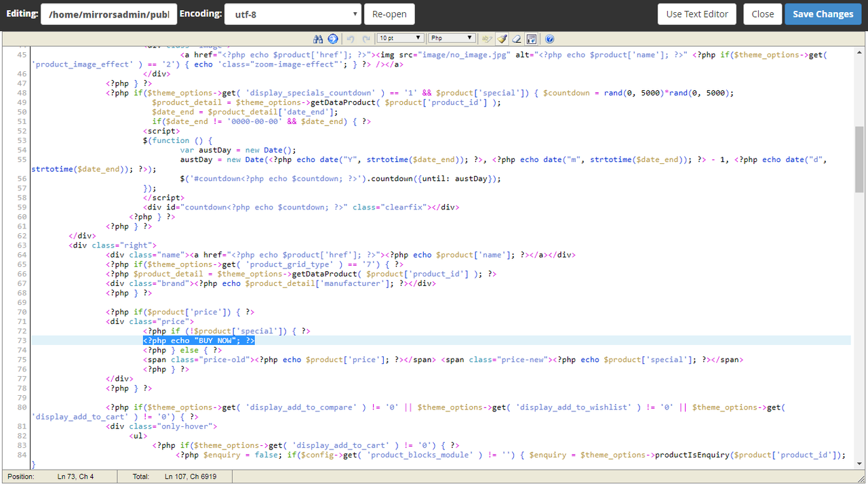868x488 pixels.
Task: Toggle the word wrap icon
Action: click(532, 39)
